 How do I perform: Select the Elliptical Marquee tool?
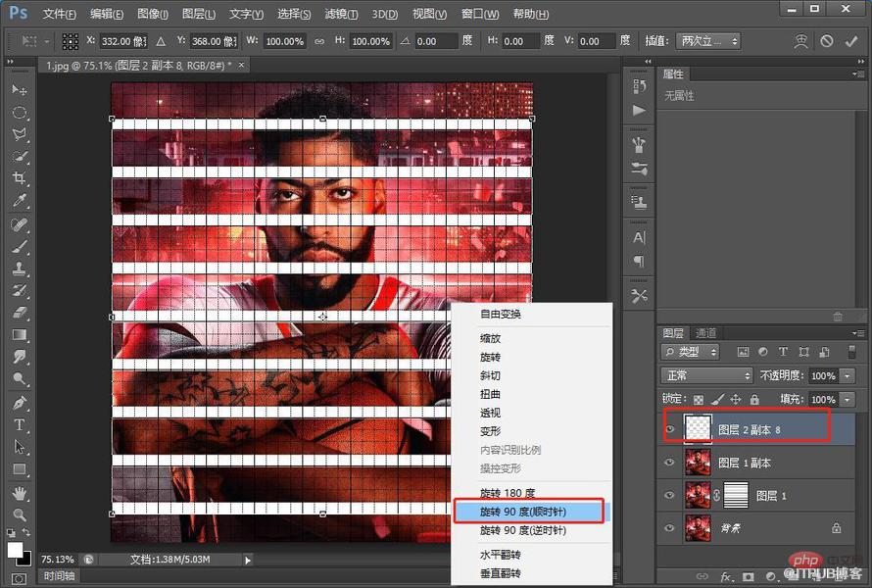point(20,112)
